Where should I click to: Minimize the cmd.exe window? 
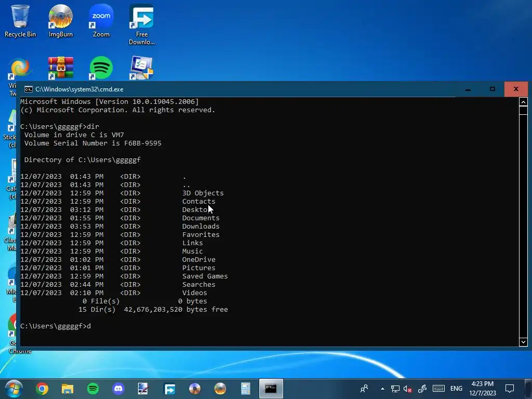[468, 89]
